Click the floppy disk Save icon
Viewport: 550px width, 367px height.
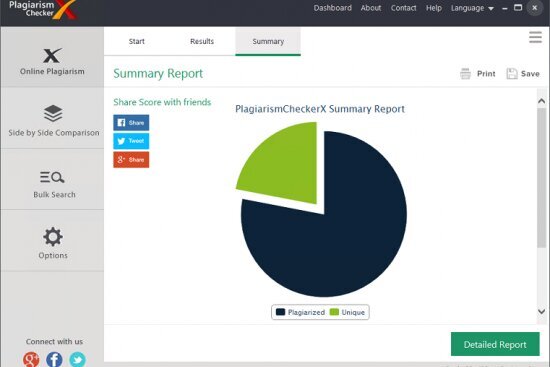pyautogui.click(x=512, y=74)
